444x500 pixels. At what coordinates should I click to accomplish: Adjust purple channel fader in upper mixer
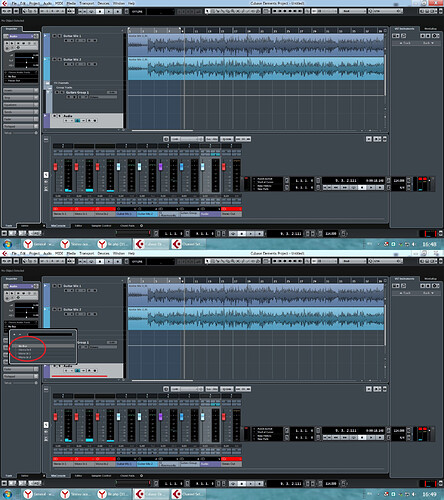160,167
